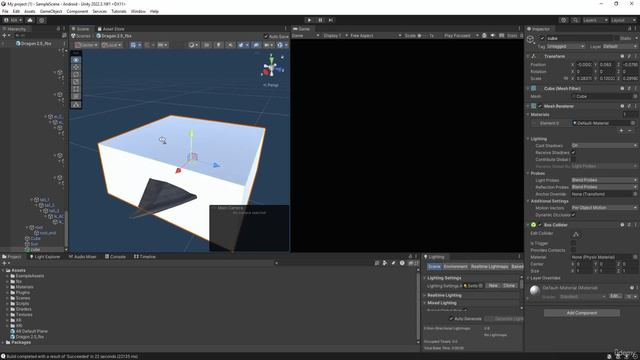Open the Layer Default dropdown
The height and width of the screenshot is (360, 640).
[x=620, y=47]
